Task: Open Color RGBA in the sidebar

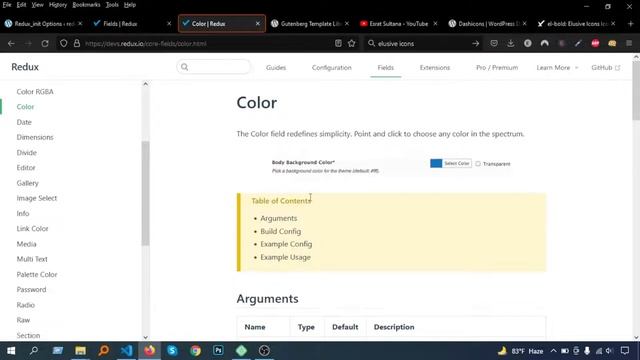Action: [x=35, y=91]
